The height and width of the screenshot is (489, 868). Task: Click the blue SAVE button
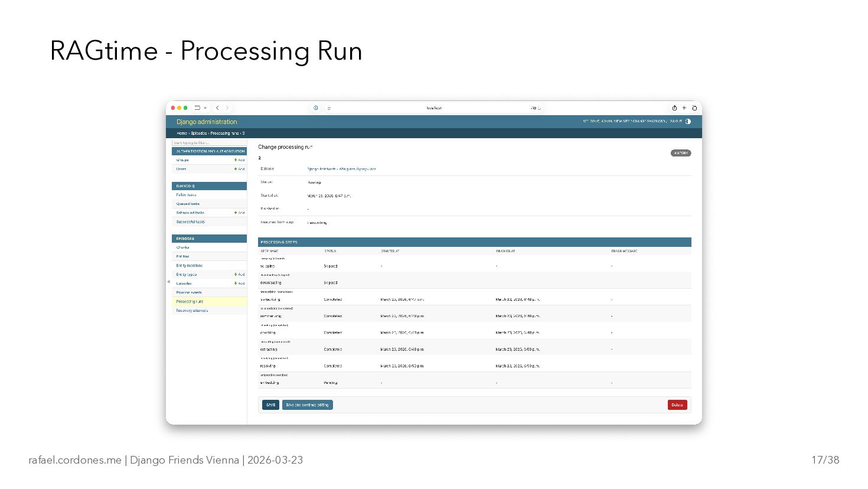(270, 405)
